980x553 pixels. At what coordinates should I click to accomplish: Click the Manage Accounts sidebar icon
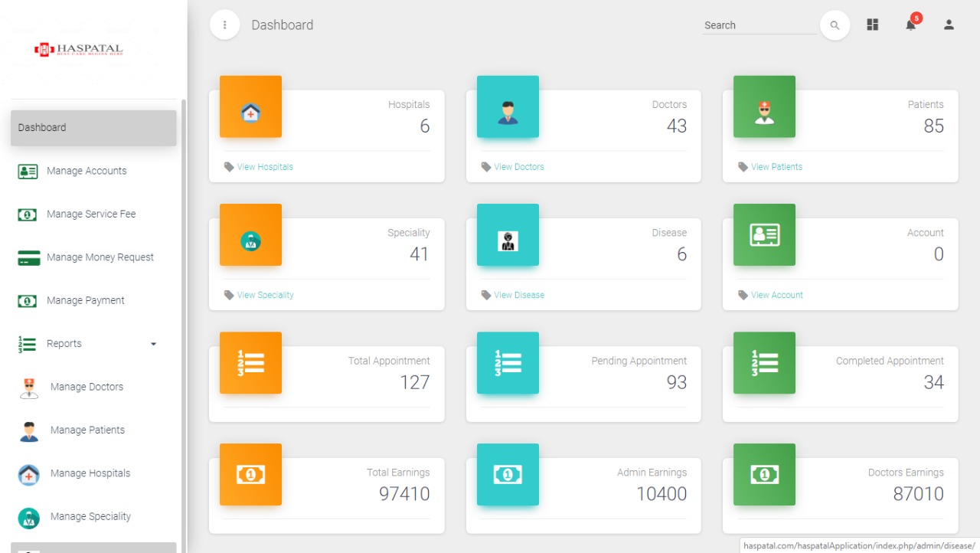click(28, 172)
